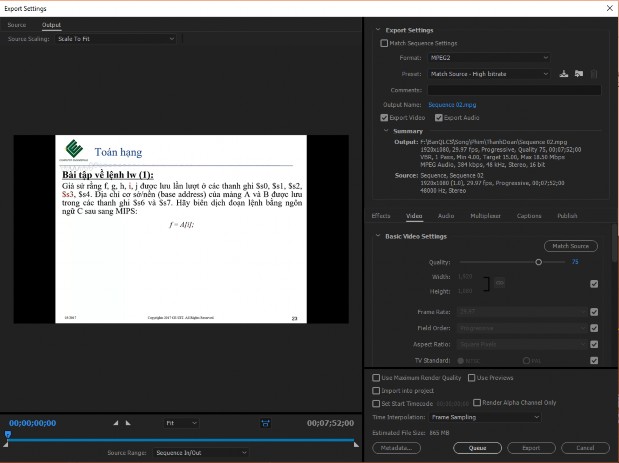Enable Match Sequence Settings checkbox
619x463 pixels.
384,43
